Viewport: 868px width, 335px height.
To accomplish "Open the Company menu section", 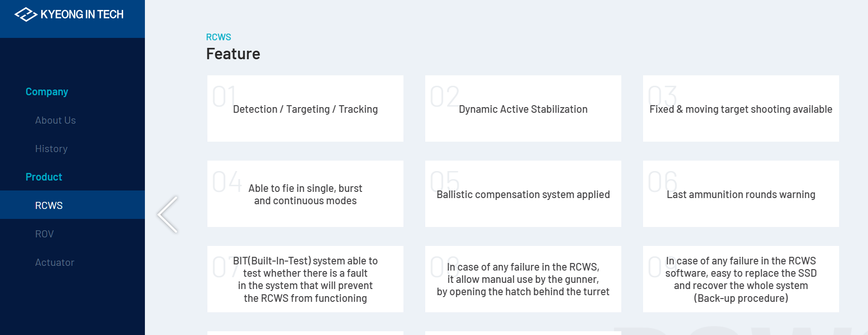I will pos(47,91).
